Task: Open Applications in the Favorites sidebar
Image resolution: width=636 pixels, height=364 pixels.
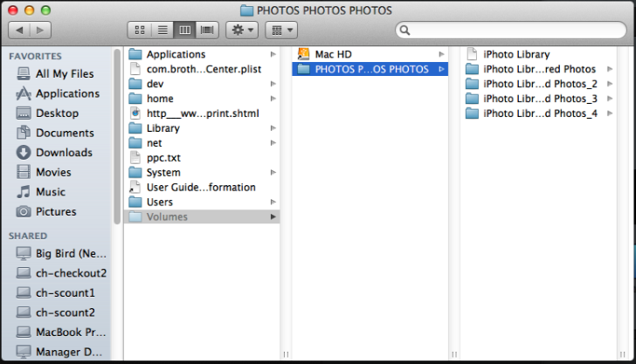Action: (x=58, y=93)
